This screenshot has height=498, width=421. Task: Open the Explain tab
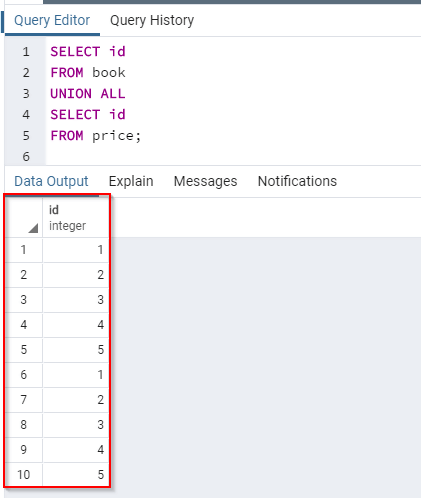131,181
